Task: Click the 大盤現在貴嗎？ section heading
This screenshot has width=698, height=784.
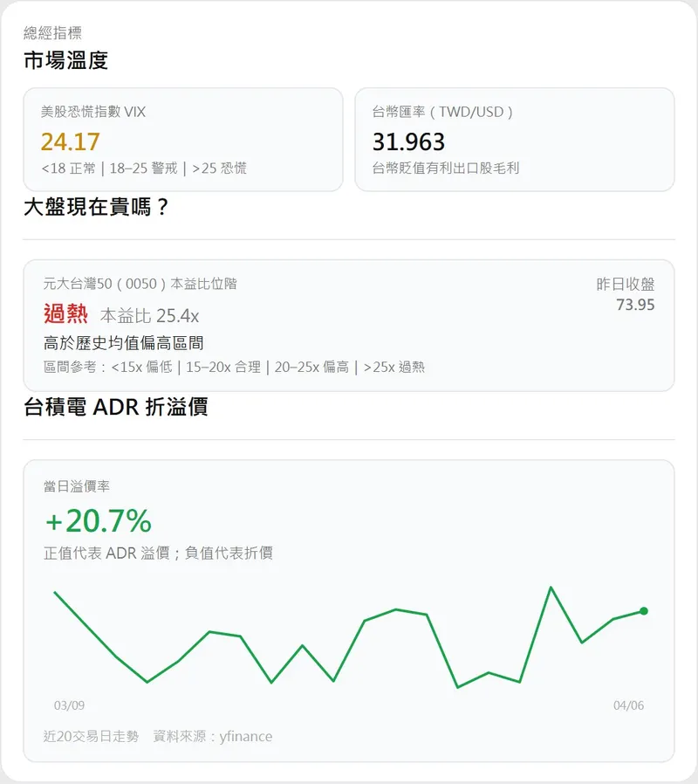Action: 96,208
